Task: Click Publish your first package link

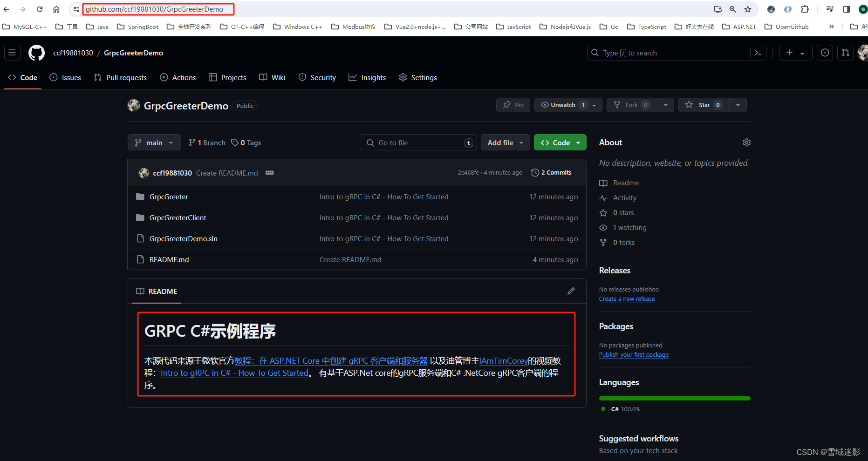Action: (x=634, y=355)
